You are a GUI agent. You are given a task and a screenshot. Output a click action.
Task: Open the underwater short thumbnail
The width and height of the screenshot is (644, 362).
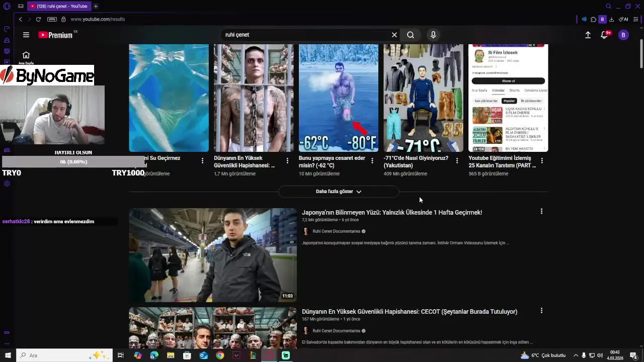point(169,98)
